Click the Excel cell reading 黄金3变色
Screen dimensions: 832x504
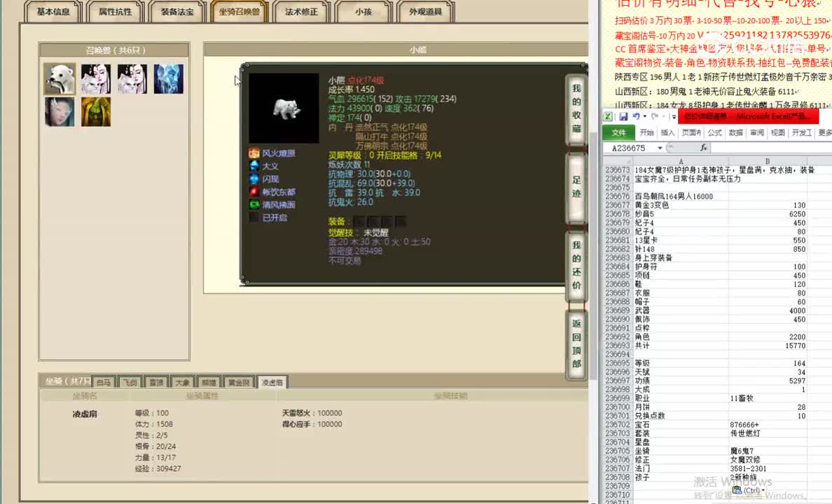pyautogui.click(x=681, y=205)
